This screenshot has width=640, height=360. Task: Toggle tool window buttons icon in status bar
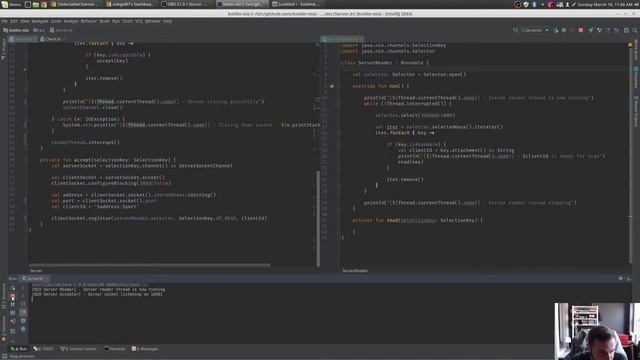[x=4, y=356]
